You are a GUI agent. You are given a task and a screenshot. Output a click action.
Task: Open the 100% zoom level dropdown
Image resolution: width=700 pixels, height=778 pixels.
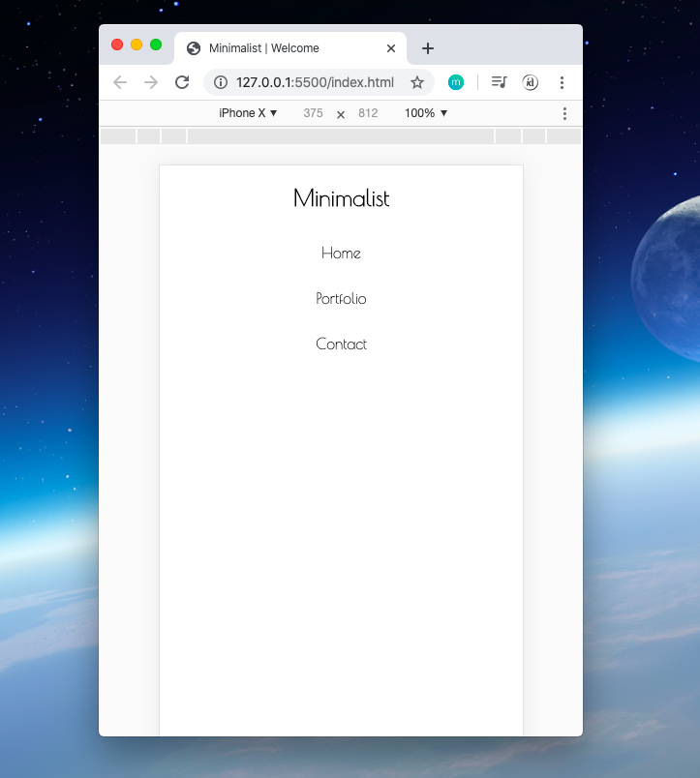[426, 113]
